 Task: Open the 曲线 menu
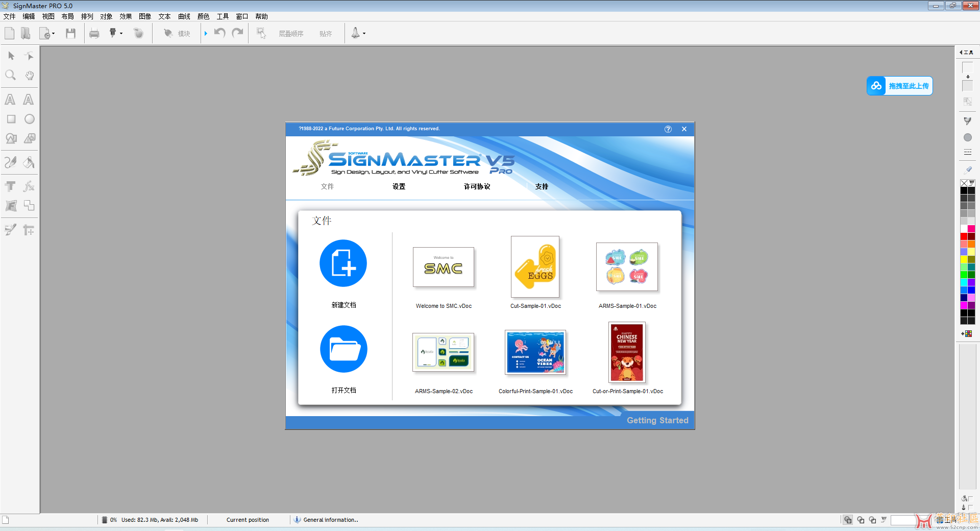pos(184,16)
